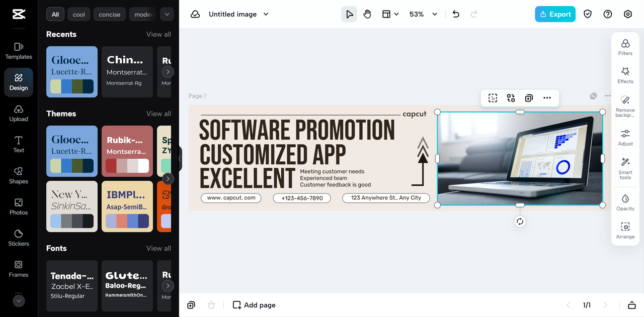This screenshot has width=644, height=317.
Task: Apply the Glooc Lucette blue theme
Action: click(72, 151)
